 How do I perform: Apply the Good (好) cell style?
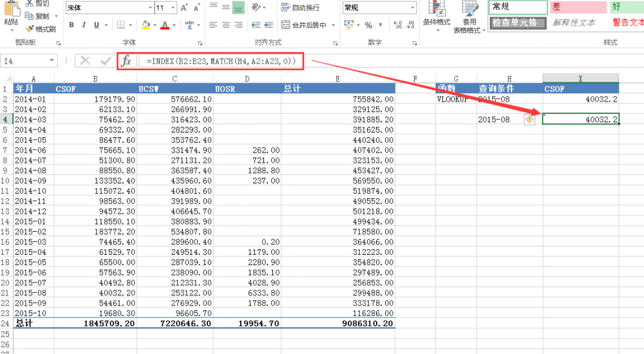pos(627,6)
